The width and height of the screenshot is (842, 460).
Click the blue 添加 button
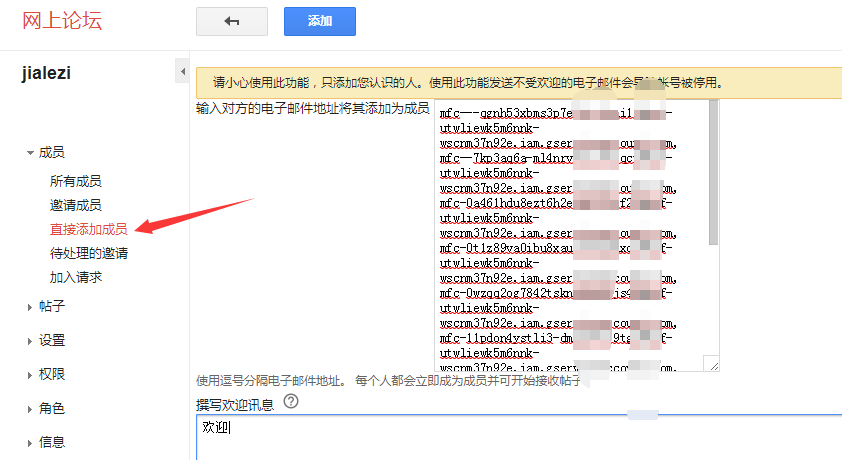(319, 21)
